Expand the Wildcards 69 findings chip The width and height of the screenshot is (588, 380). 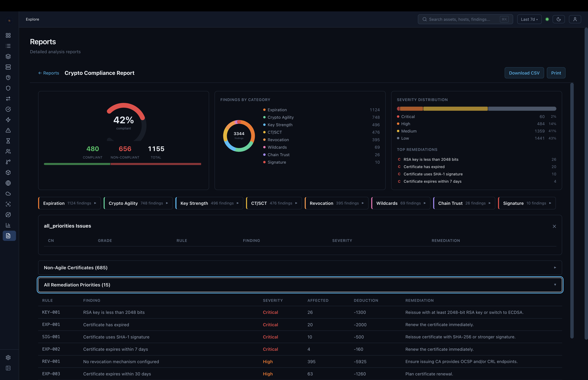(x=401, y=203)
